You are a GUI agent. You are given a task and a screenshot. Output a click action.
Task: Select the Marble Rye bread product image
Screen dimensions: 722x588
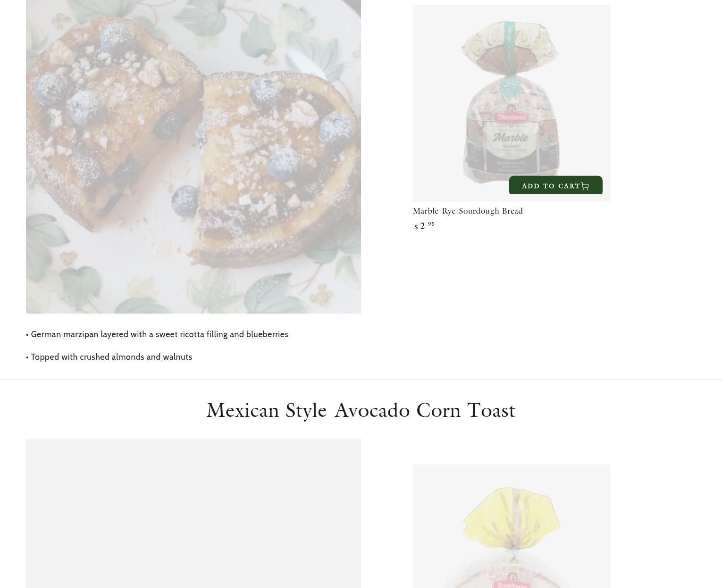pos(511,103)
